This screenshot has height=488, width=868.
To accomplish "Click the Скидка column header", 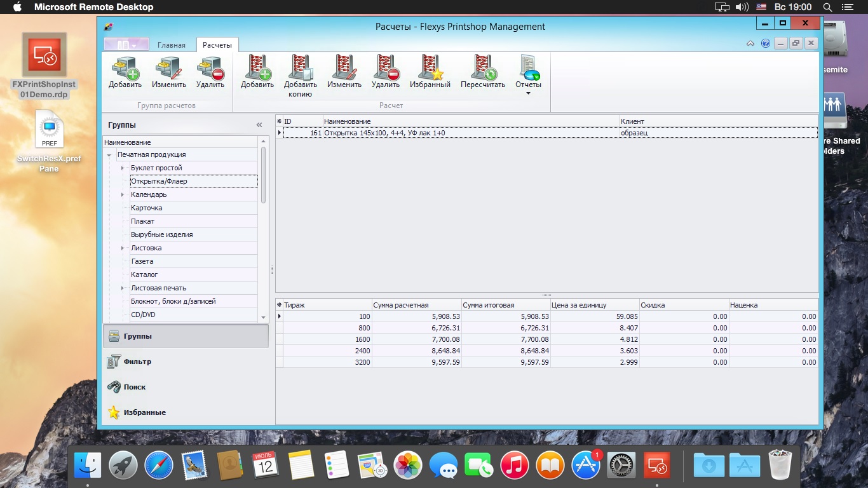I will pos(684,305).
